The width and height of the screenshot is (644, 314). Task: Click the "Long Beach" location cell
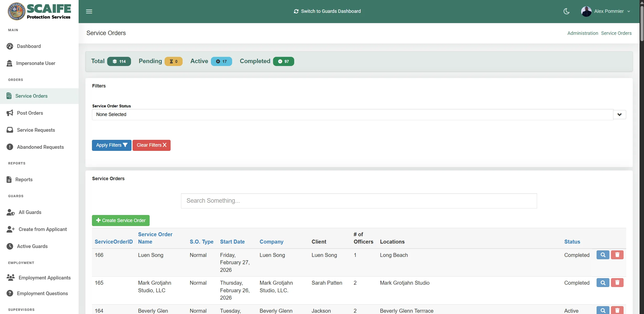pyautogui.click(x=394, y=255)
